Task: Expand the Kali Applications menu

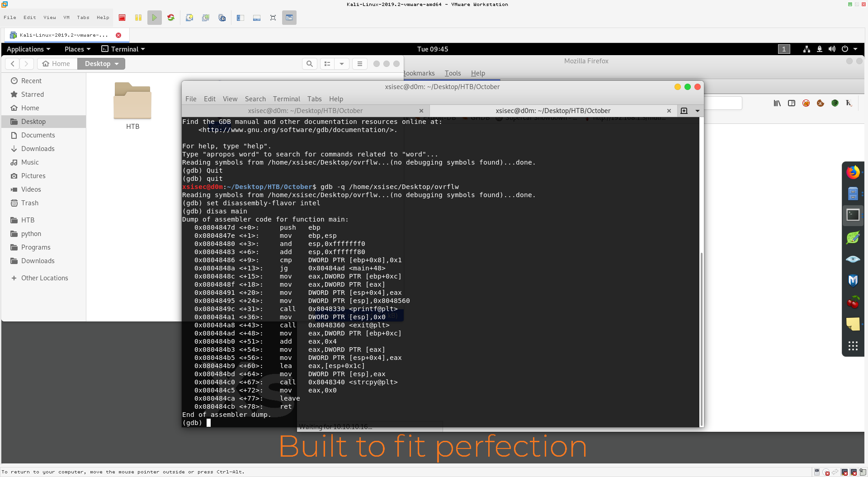Action: [x=28, y=49]
